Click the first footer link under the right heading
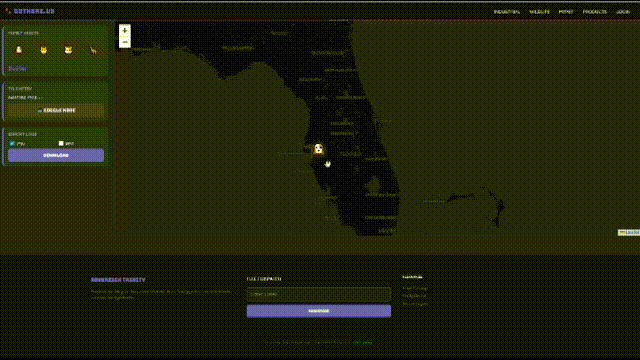The height and width of the screenshot is (360, 640). click(414, 288)
